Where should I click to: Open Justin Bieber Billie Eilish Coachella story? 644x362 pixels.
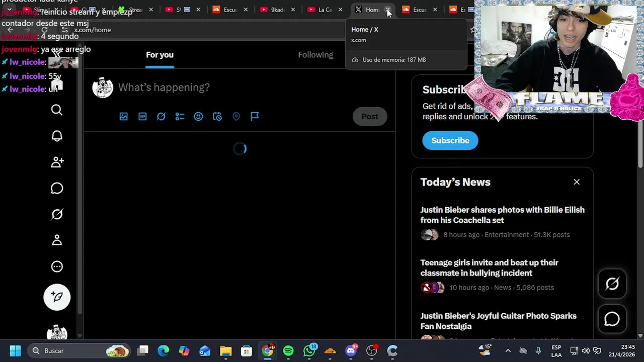click(x=502, y=215)
